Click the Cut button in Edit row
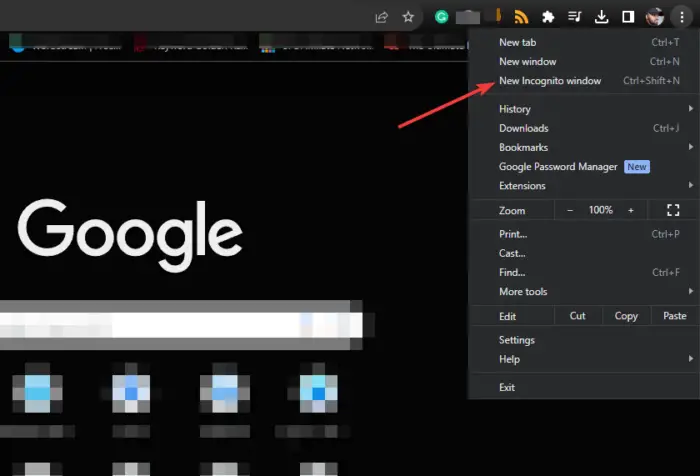 click(578, 316)
